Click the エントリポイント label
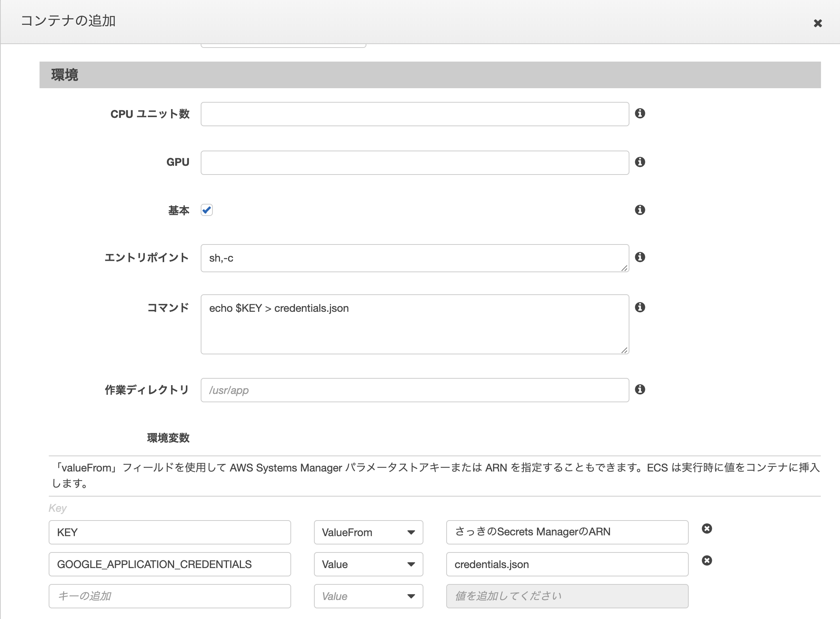 click(147, 258)
